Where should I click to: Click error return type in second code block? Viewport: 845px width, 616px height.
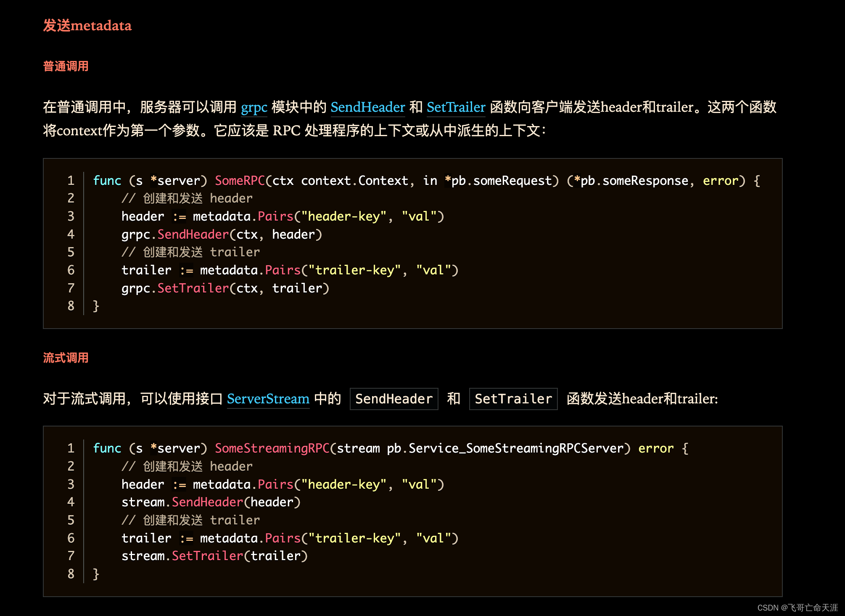656,448
